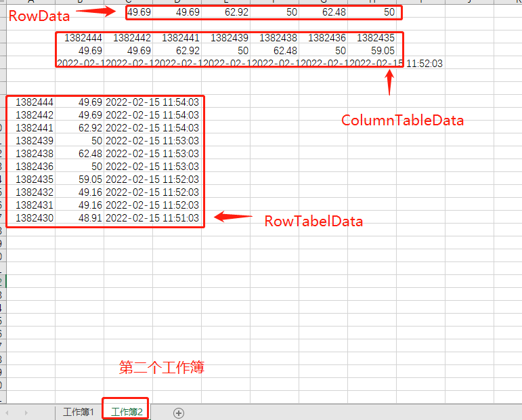
Task: Select the cell containing 1382430
Action: (34, 218)
